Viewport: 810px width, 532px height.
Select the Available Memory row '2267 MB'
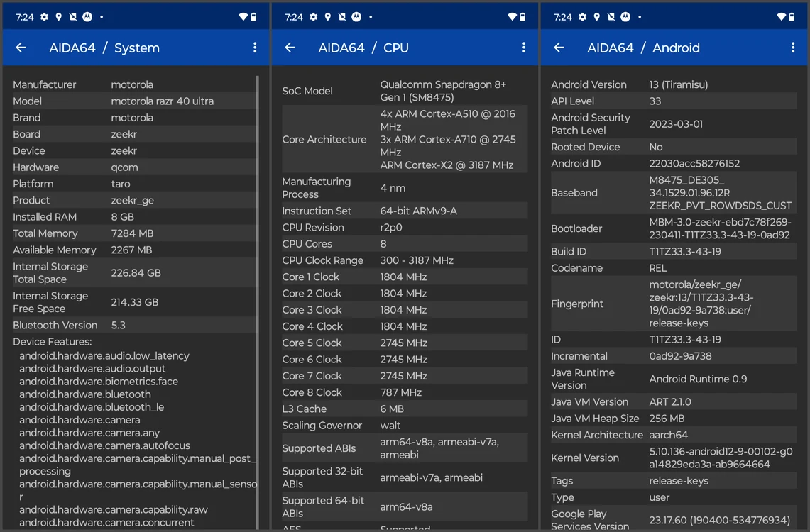point(134,250)
